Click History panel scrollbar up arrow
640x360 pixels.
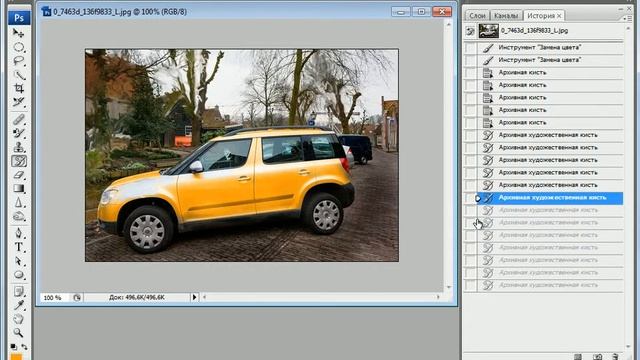pos(628,29)
